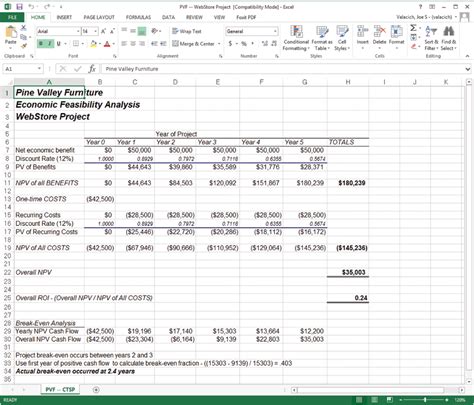
Task: Click the zoom slider in the status bar
Action: [425, 400]
